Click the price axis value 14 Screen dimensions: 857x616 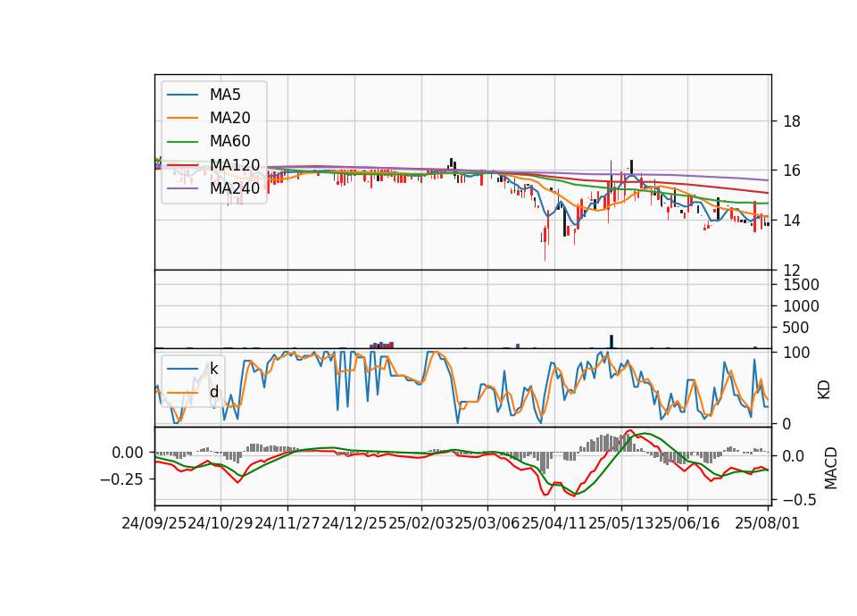tap(792, 221)
